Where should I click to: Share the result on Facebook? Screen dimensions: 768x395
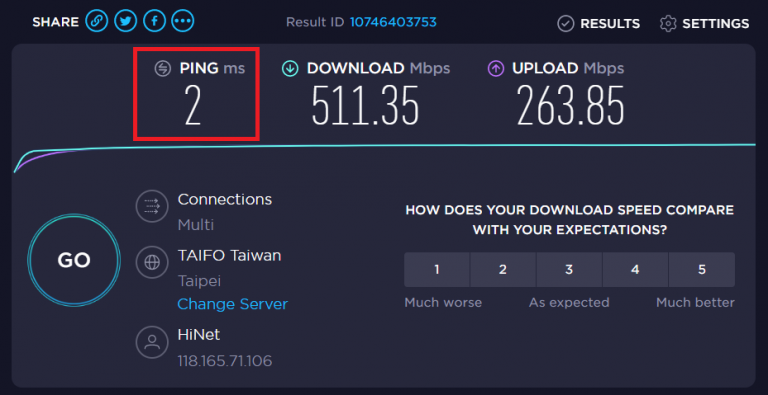[x=154, y=22]
